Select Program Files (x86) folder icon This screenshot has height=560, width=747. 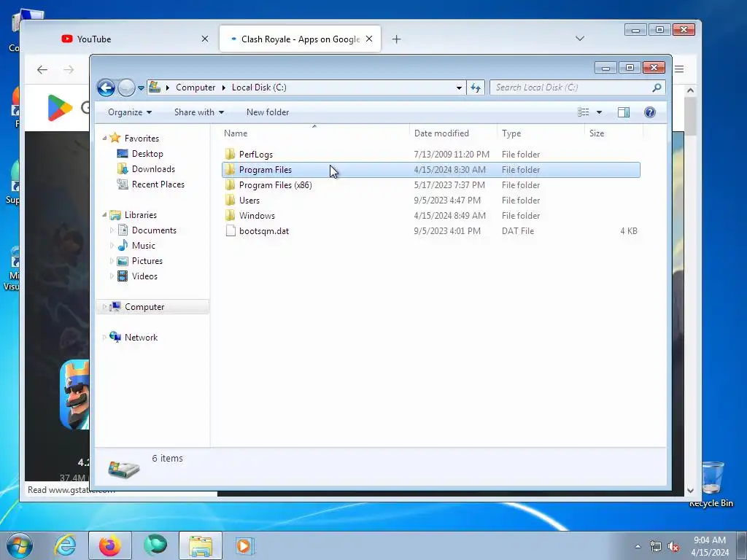point(230,184)
